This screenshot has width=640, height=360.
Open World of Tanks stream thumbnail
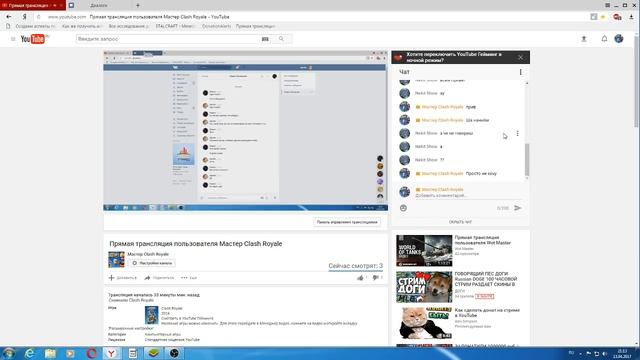pos(424,251)
